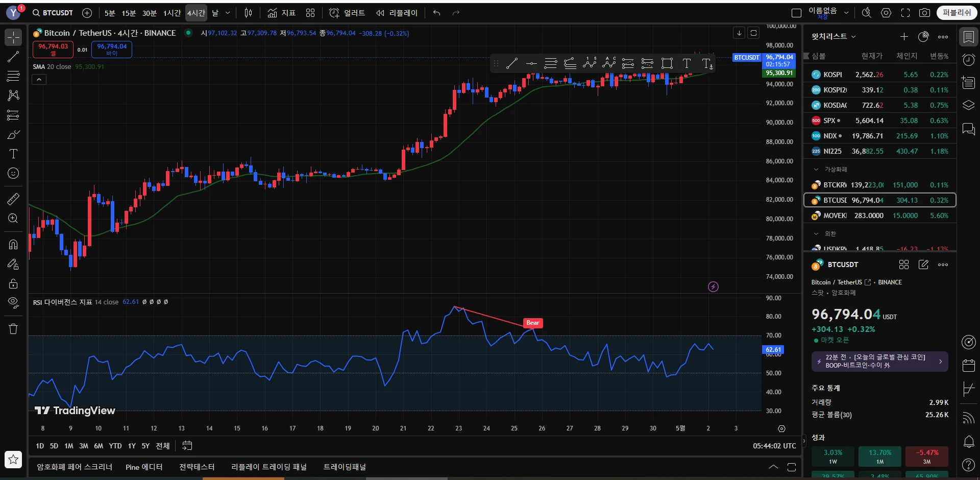Select the 1Y date range button
980x480 pixels.
coord(132,446)
